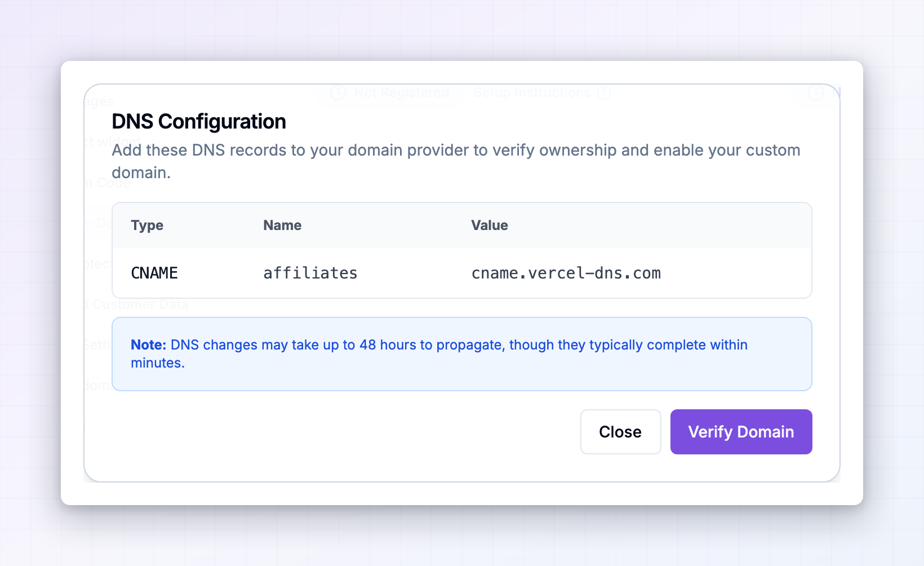The width and height of the screenshot is (924, 566).
Task: Open the faded Setup Instructions link
Action: click(x=532, y=92)
